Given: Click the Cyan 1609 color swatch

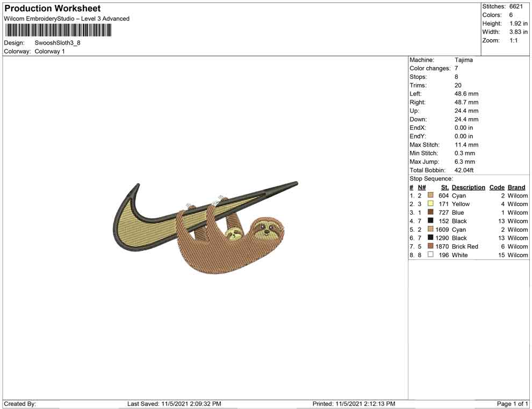Looking at the screenshot, I should click(x=430, y=229).
